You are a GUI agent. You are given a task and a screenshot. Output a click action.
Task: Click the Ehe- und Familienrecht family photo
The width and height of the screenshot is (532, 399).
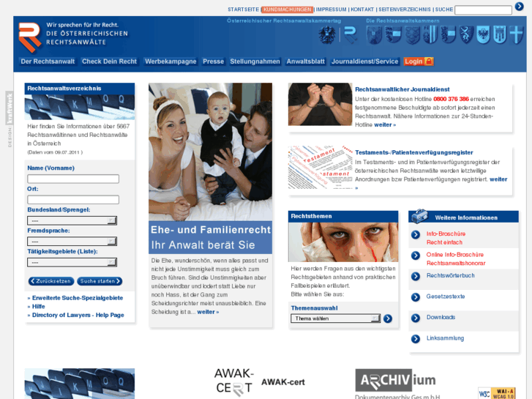[210, 152]
